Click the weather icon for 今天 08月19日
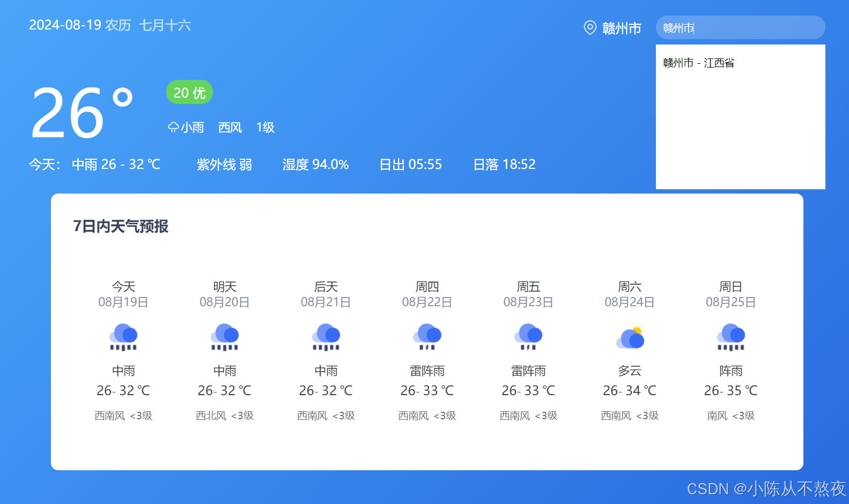The width and height of the screenshot is (849, 504). [123, 337]
